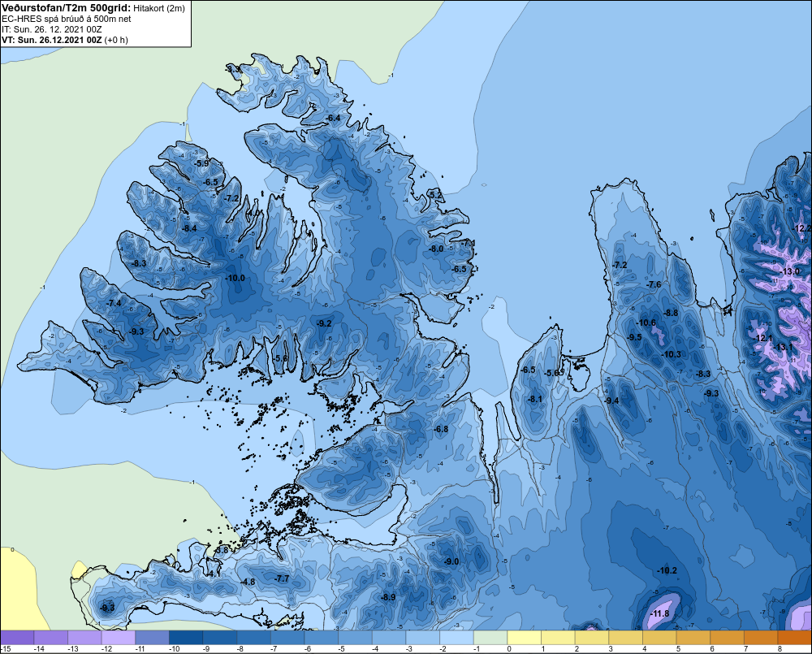The image size is (812, 654).
Task: Select the -6 to -5 blue legend swatch
Action: point(321,638)
